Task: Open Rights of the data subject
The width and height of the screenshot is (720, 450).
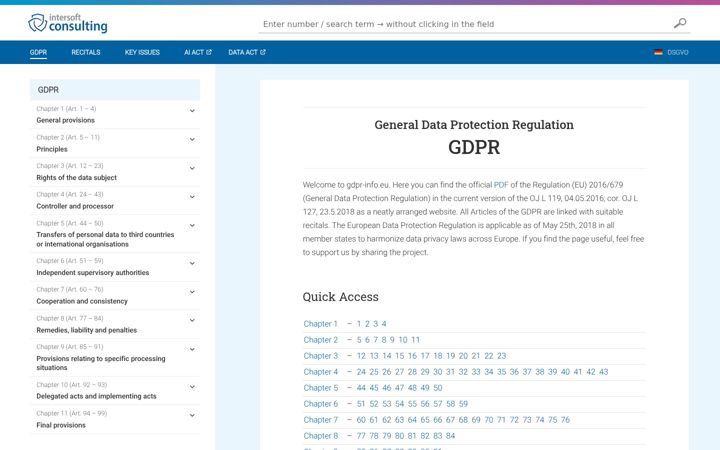Action: (76, 178)
